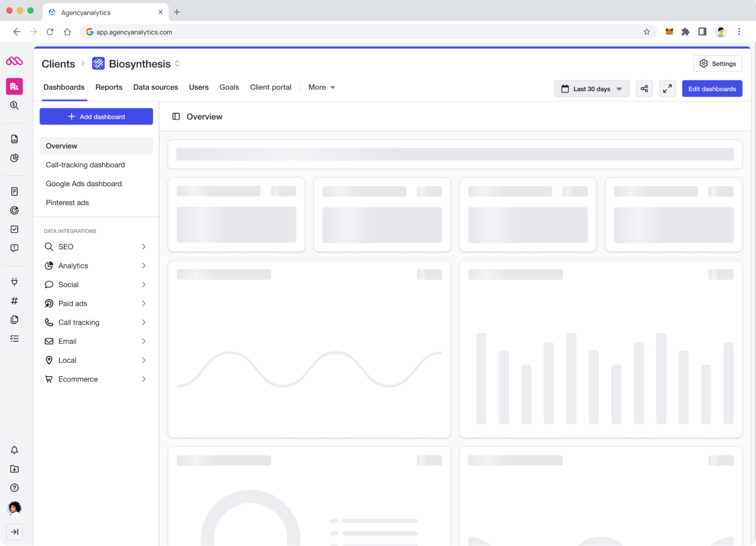This screenshot has width=756, height=546.
Task: Click the Add dashboard button
Action: 96,116
